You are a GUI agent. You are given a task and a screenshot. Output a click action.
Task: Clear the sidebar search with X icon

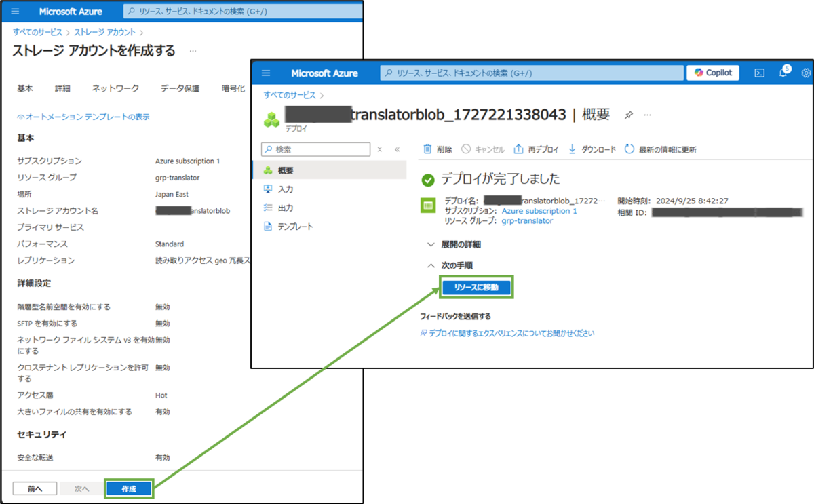(x=380, y=149)
